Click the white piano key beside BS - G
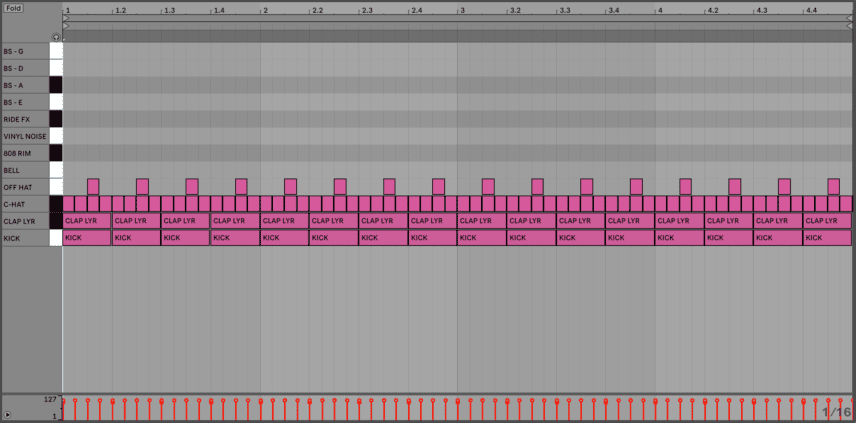856x423 pixels. [56, 51]
